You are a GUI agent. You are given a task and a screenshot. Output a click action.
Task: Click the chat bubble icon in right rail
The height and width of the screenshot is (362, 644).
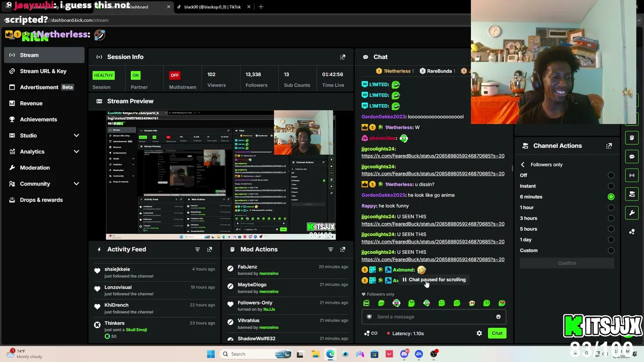pyautogui.click(x=632, y=156)
